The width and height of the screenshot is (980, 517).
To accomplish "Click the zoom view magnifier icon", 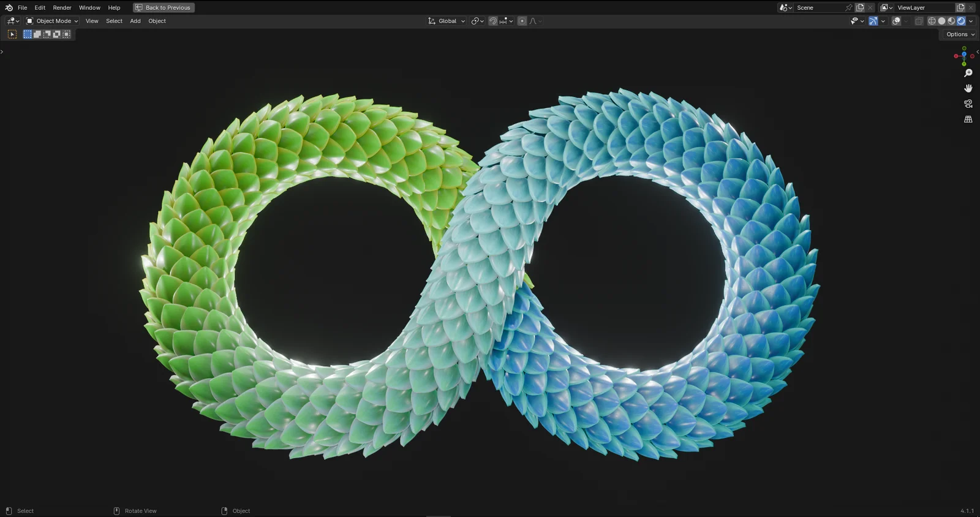I will point(968,73).
